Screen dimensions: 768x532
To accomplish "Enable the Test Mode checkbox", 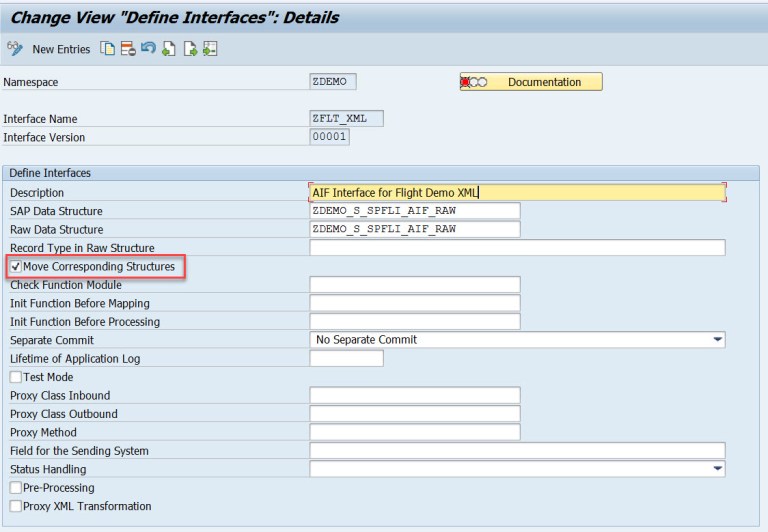I will (x=15, y=377).
